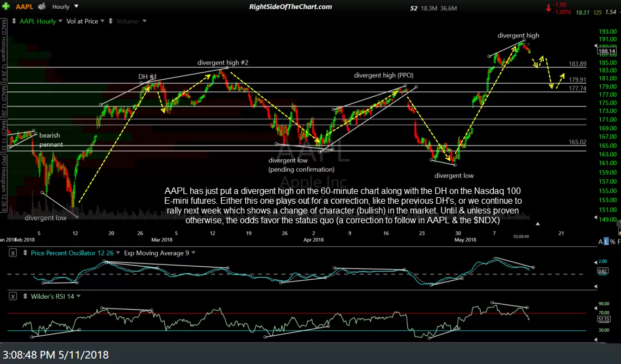
Task: Click the grey bull icon beside AAPL
Action: [x=41, y=7]
